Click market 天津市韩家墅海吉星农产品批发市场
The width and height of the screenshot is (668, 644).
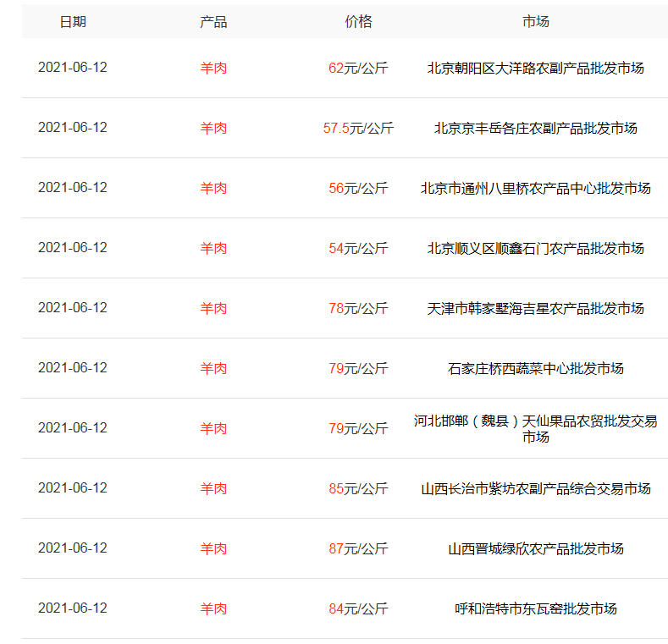point(536,308)
